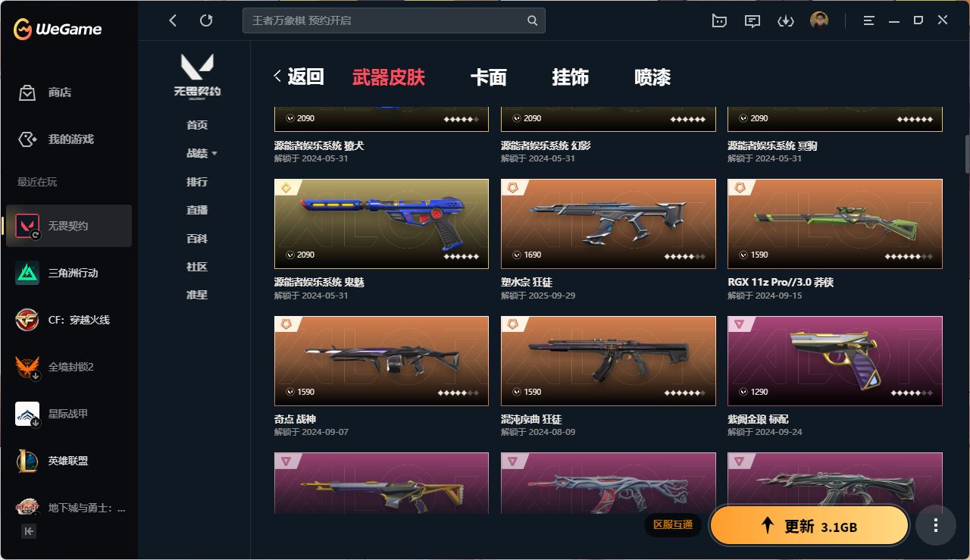Open the three-dot more options button

(x=936, y=525)
